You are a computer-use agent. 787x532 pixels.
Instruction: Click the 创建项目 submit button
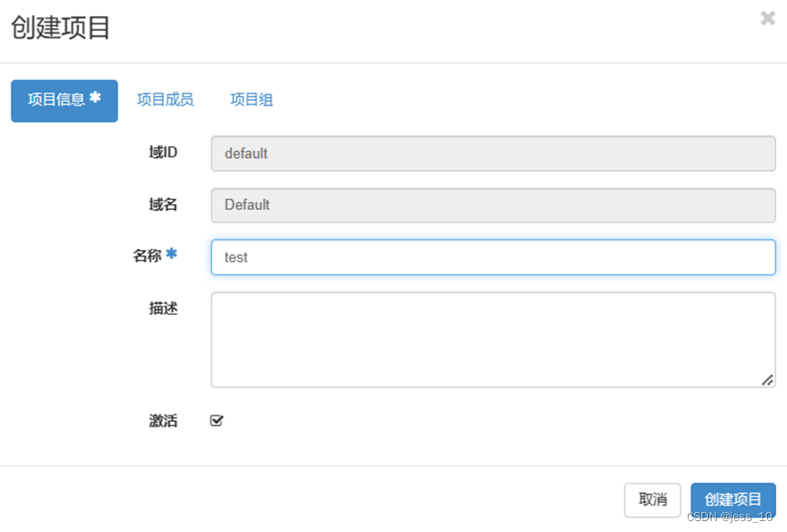[732, 499]
